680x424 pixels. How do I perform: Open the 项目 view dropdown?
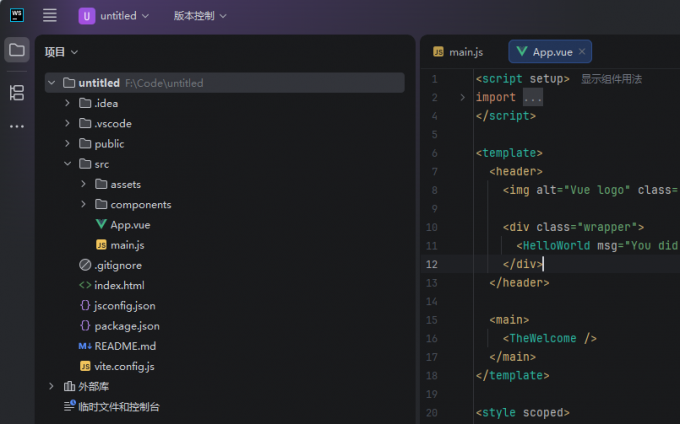(61, 52)
